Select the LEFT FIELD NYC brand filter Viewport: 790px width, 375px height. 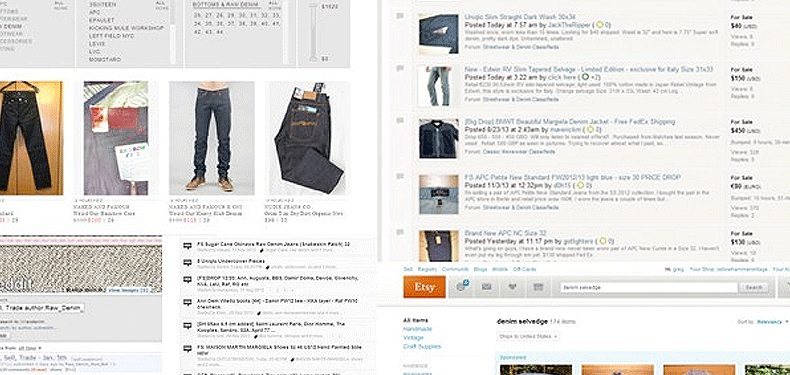110,36
